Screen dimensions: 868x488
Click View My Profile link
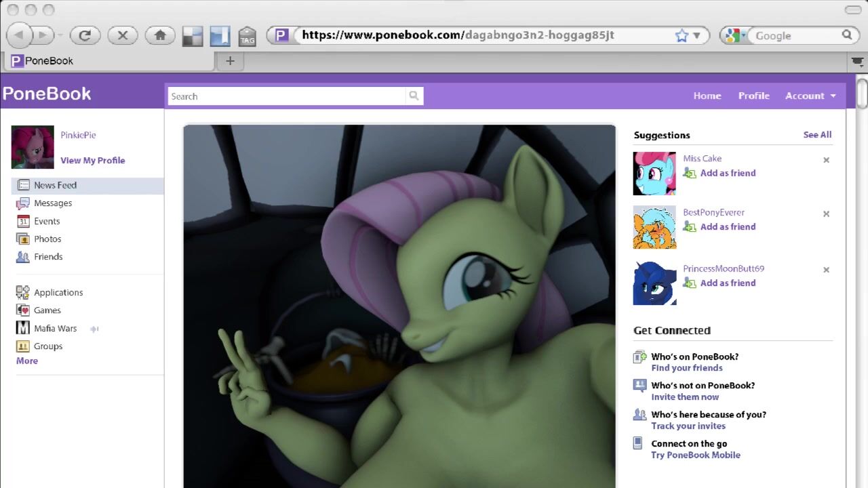pos(93,161)
